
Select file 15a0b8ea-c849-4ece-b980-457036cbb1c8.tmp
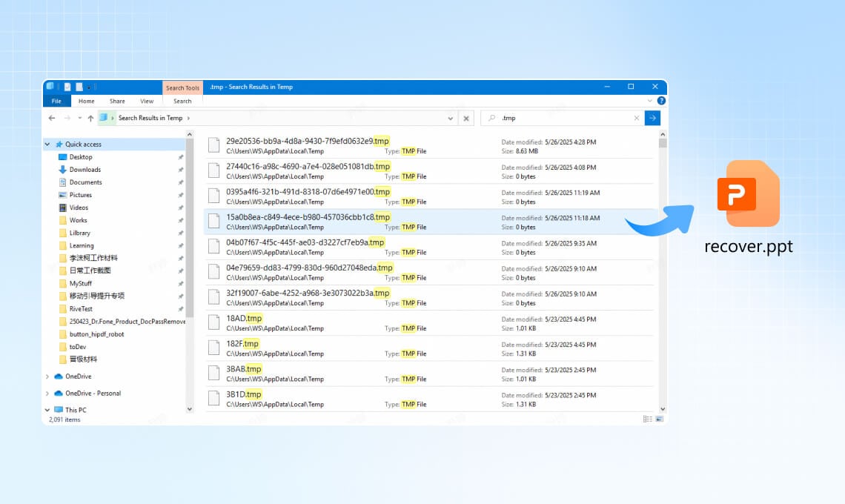pyautogui.click(x=428, y=222)
